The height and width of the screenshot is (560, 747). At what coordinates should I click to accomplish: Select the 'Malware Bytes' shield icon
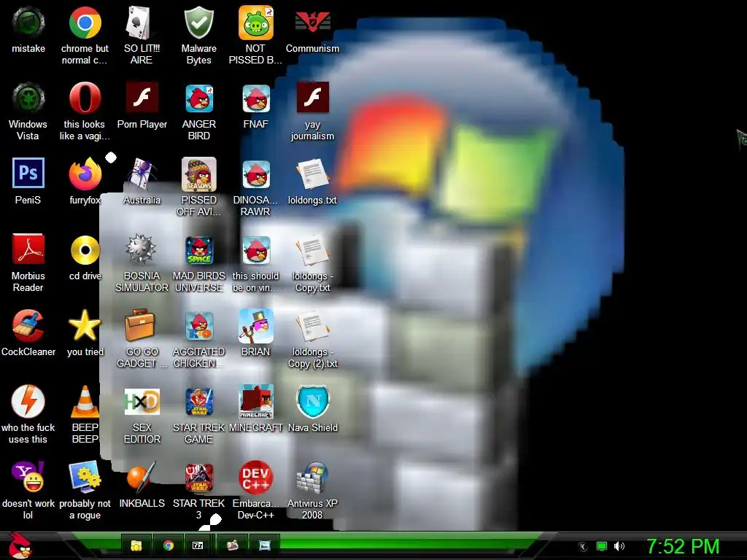click(x=198, y=23)
